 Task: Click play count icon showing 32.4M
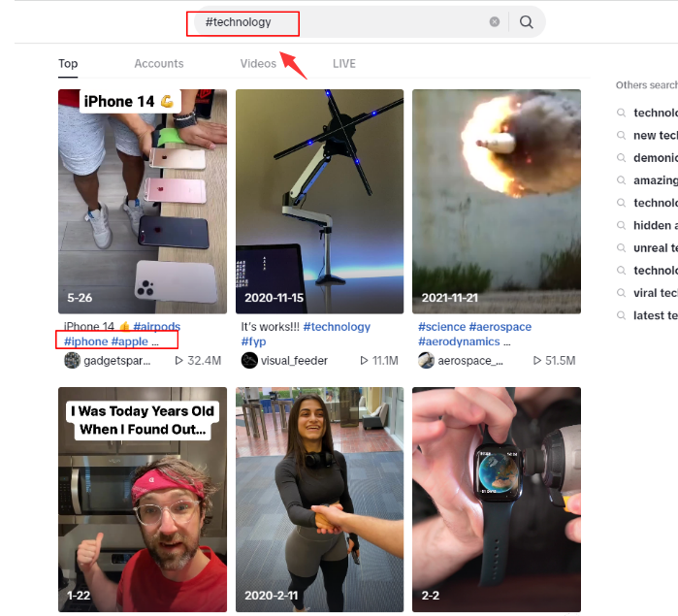tap(178, 361)
